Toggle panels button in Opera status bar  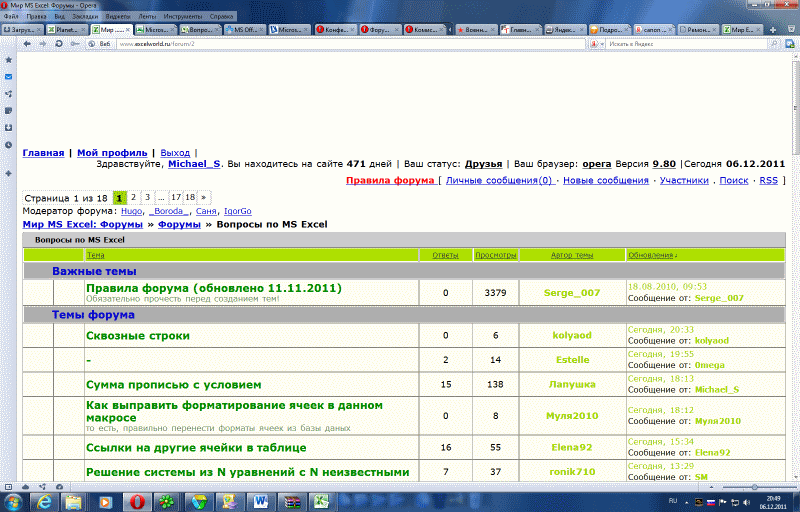pos(8,487)
